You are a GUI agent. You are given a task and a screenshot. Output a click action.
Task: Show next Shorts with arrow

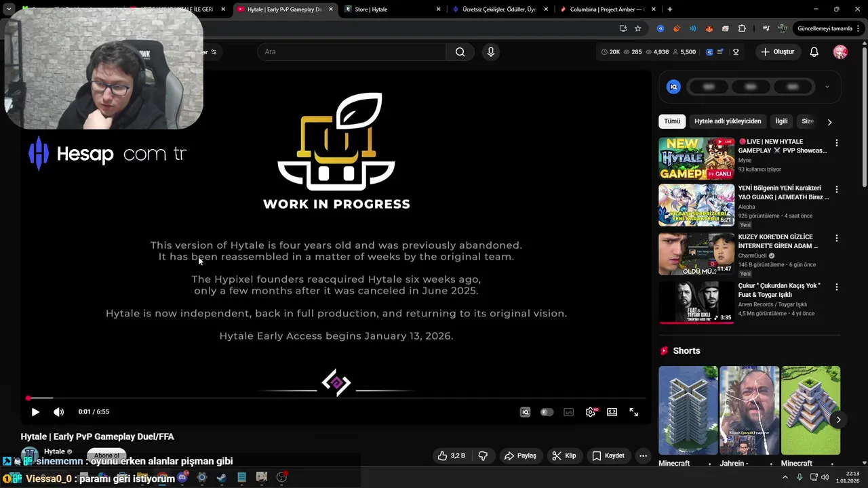click(x=838, y=420)
